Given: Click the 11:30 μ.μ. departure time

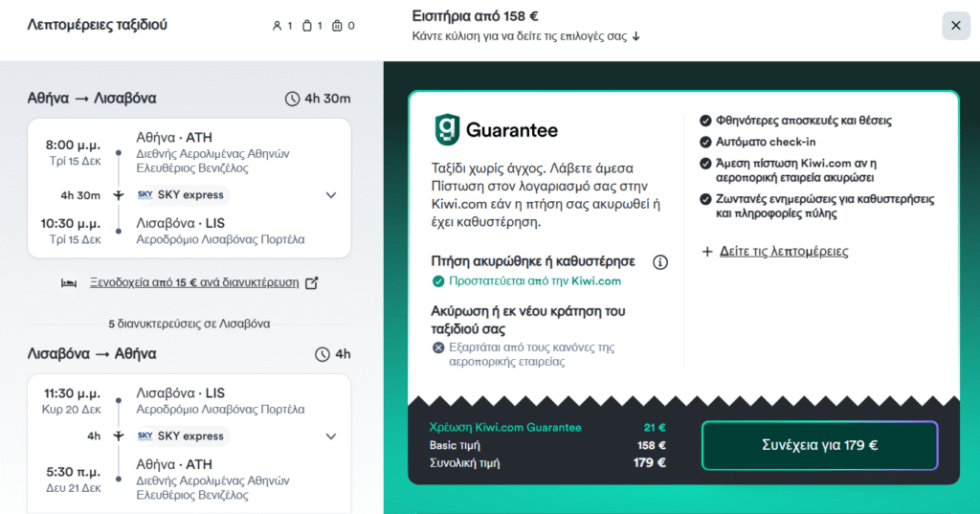Looking at the screenshot, I should [72, 393].
